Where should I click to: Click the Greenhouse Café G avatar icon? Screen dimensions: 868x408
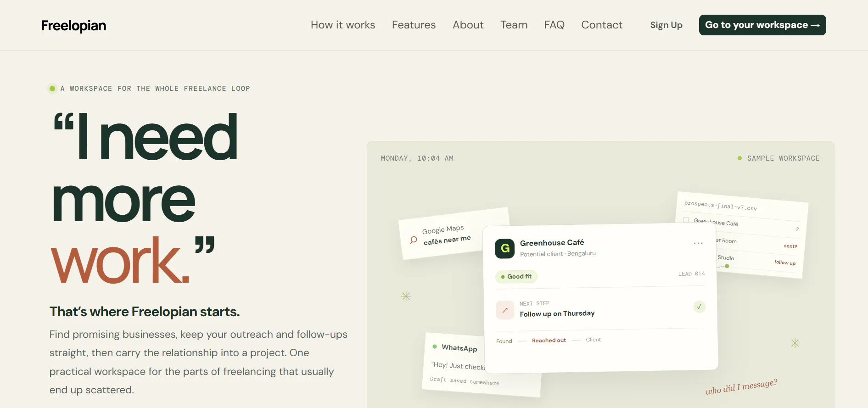(x=505, y=248)
